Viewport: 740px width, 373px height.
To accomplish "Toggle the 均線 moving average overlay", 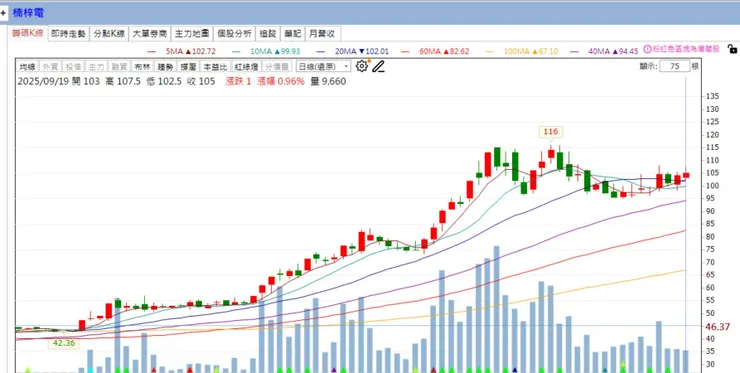I will [27, 67].
